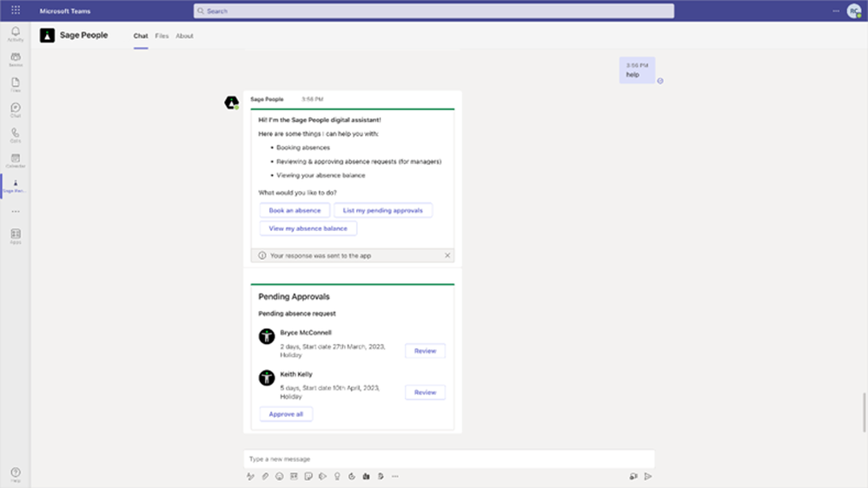The image size is (868, 488).
Task: Open Apps store in left rail
Action: 16,236
